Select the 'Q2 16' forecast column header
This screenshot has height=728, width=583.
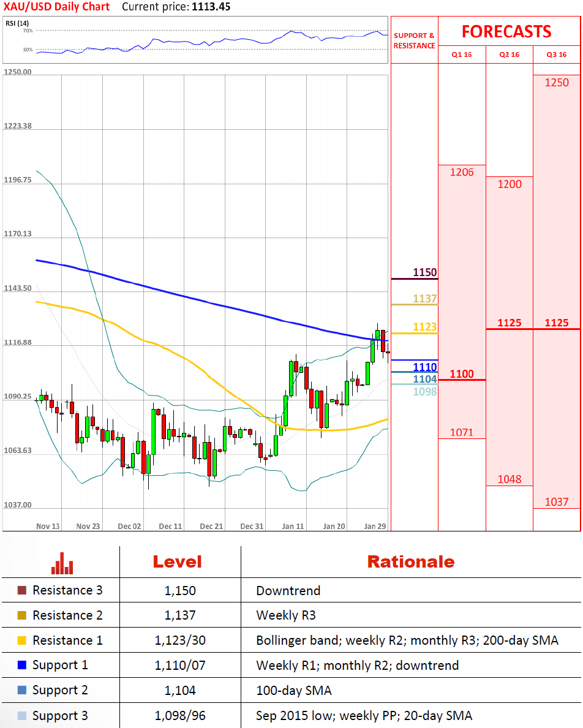(x=510, y=54)
